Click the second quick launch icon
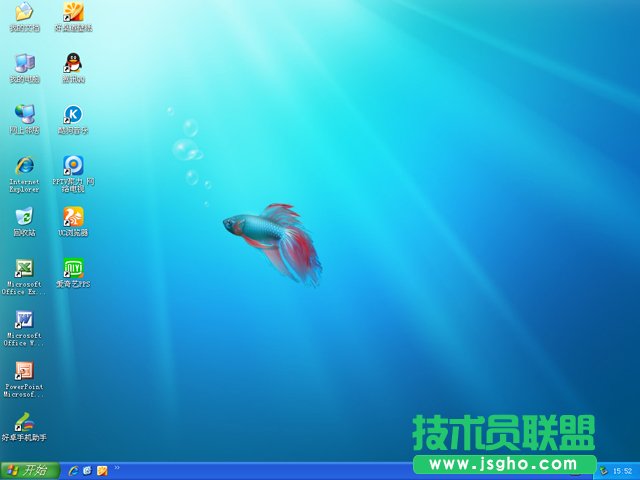Screen dimensions: 640x480 (x=88, y=471)
